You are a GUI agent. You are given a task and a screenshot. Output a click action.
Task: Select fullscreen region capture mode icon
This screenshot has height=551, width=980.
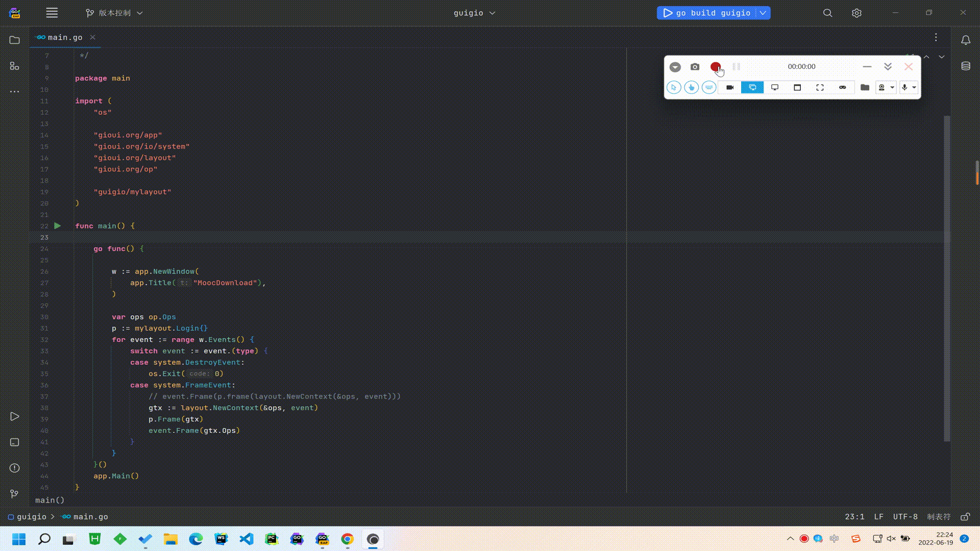(x=820, y=88)
